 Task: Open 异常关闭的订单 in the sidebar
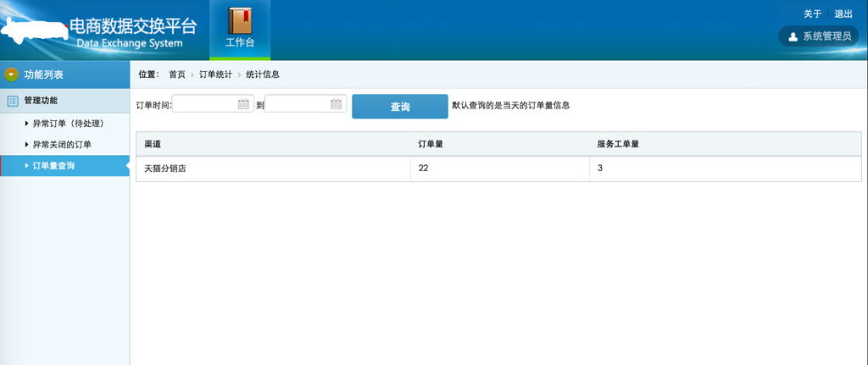click(x=62, y=145)
